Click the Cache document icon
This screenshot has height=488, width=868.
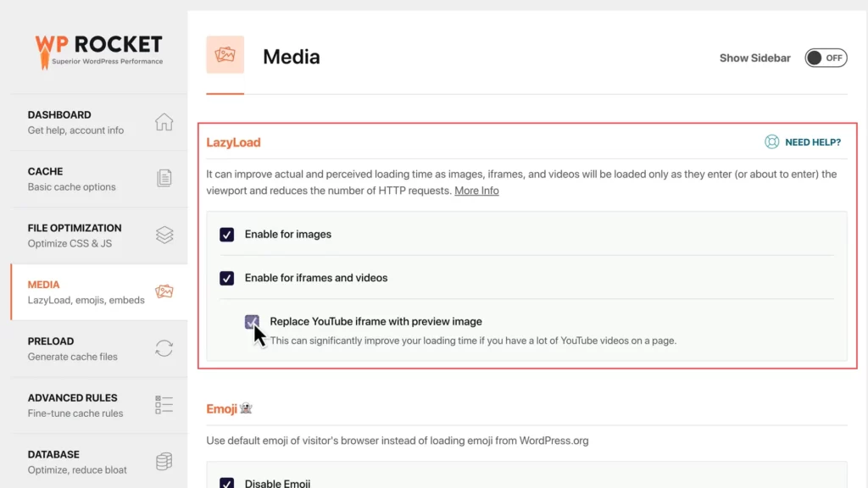[x=164, y=179]
